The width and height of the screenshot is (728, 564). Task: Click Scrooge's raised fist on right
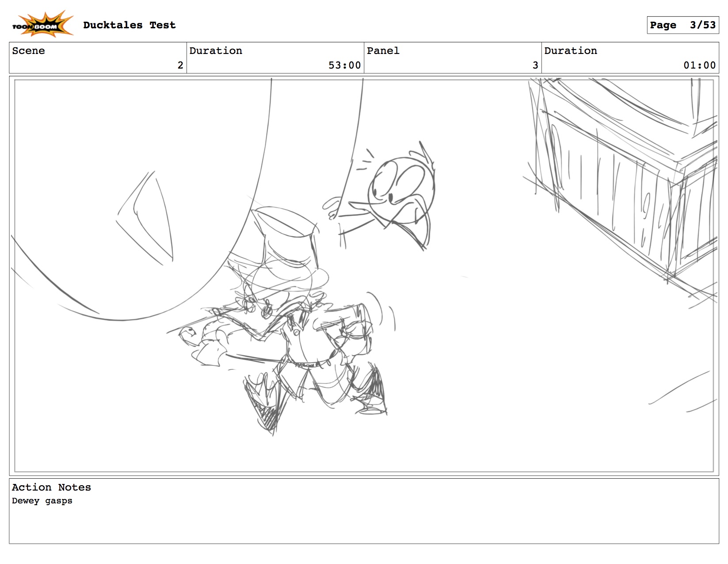354,330
